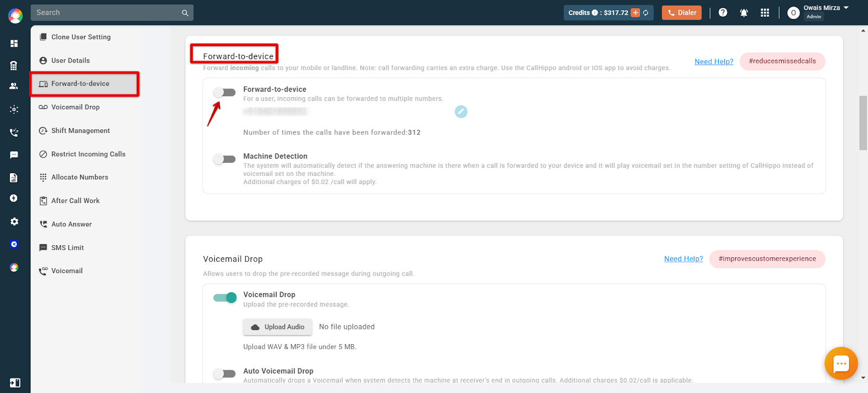Click the 'No file uploaded' text

tap(347, 327)
